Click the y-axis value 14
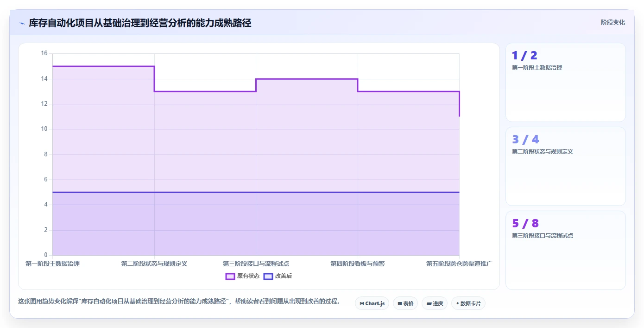 [x=44, y=79]
